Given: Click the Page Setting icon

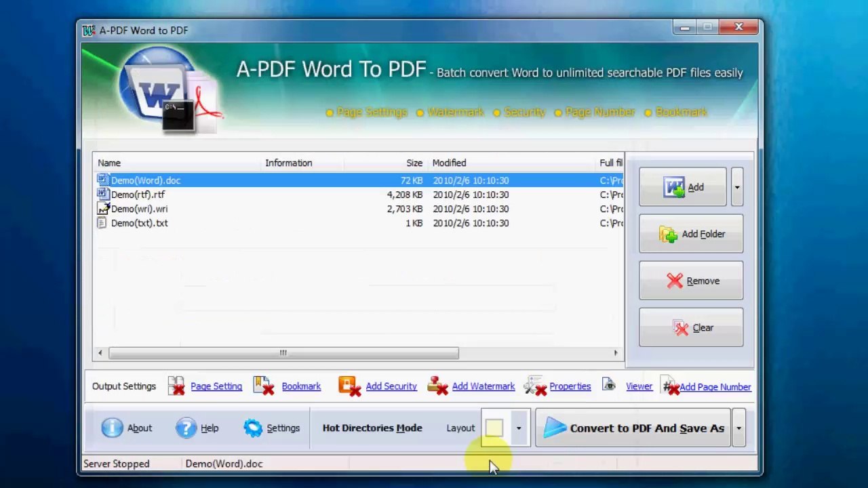Looking at the screenshot, I should click(176, 386).
